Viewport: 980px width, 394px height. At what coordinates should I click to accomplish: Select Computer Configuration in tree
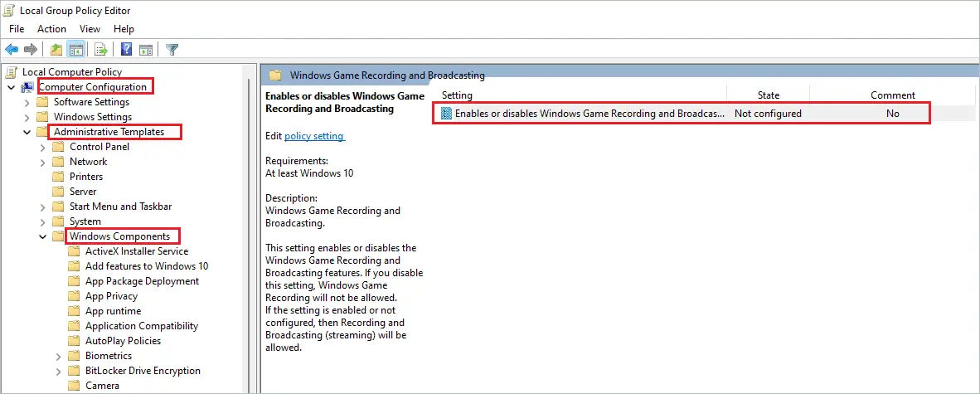[93, 87]
